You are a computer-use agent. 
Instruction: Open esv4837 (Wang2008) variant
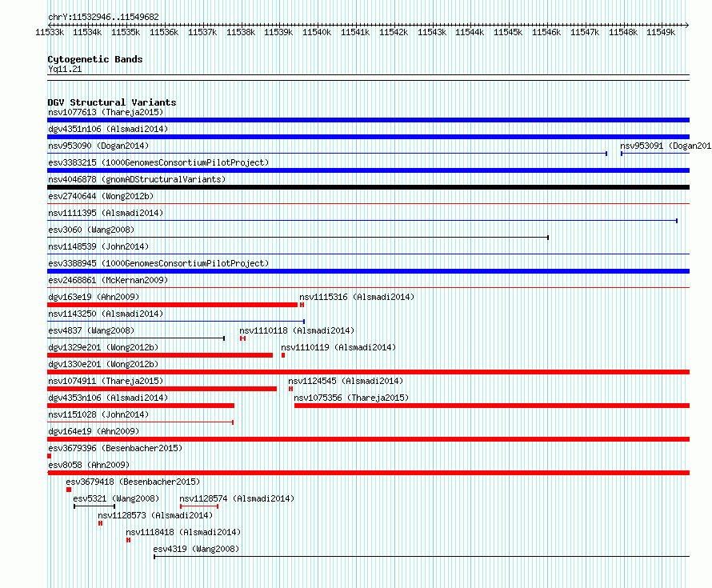click(91, 330)
